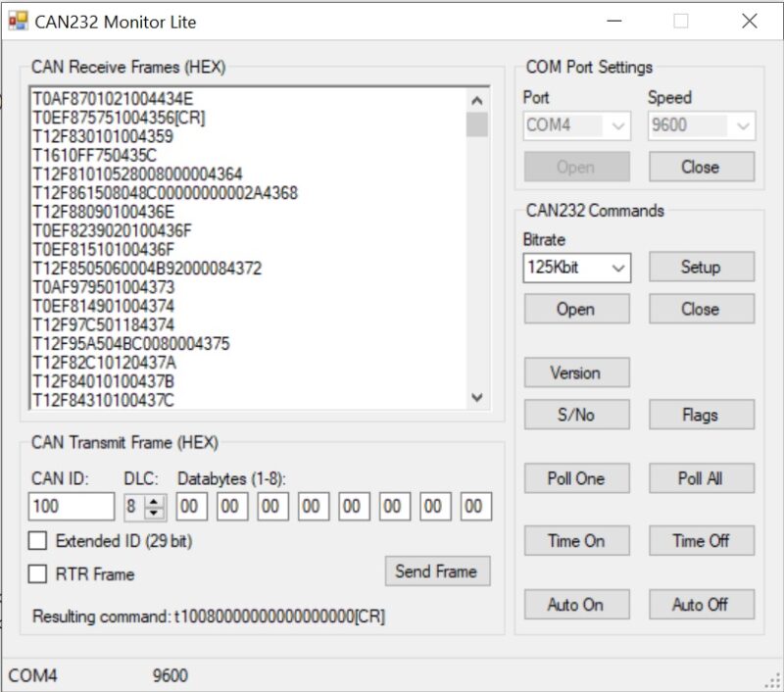
Task: Open the Speed dropdown showing 9600
Action: click(702, 125)
